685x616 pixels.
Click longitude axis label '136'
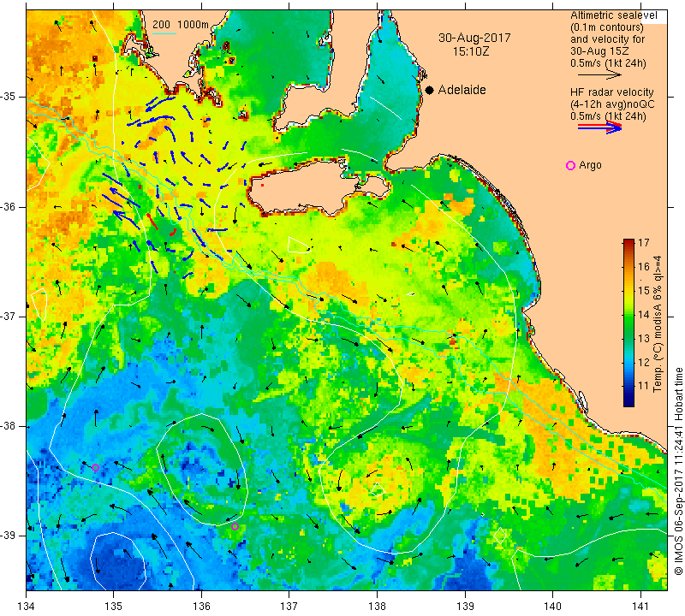click(201, 606)
